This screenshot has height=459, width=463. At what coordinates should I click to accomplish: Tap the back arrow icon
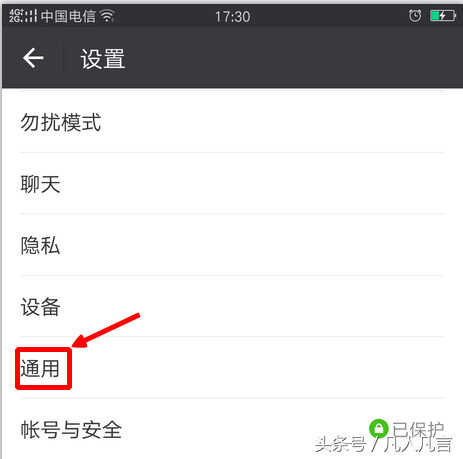click(x=33, y=58)
